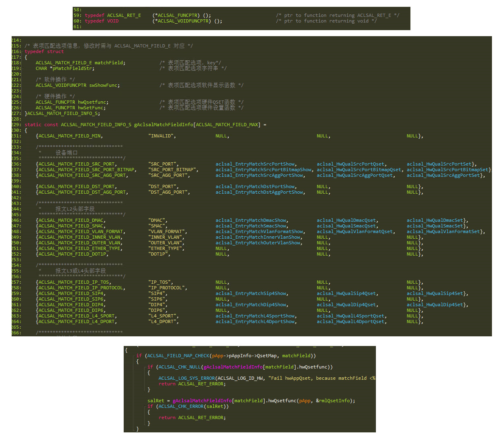Click the VOID keyword on line 60

tap(113, 21)
